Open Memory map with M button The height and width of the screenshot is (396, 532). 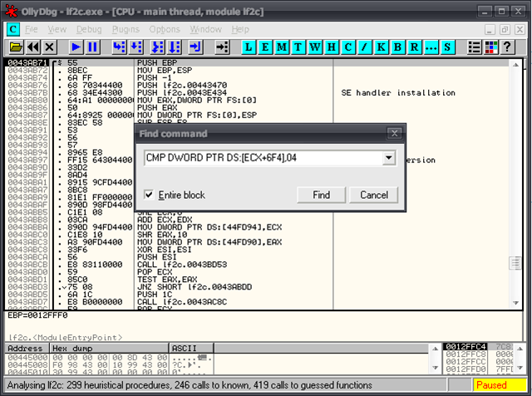coord(282,47)
